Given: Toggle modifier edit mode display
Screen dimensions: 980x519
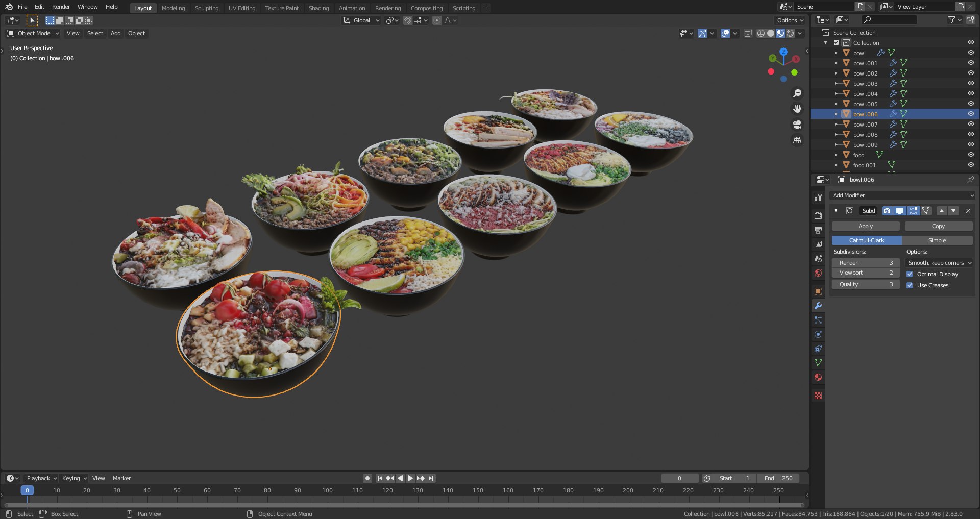Looking at the screenshot, I should 914,211.
